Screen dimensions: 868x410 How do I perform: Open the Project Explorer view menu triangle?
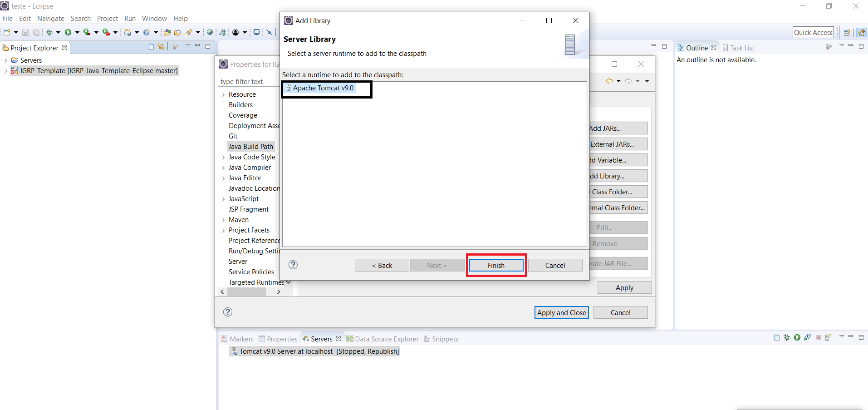(x=188, y=46)
